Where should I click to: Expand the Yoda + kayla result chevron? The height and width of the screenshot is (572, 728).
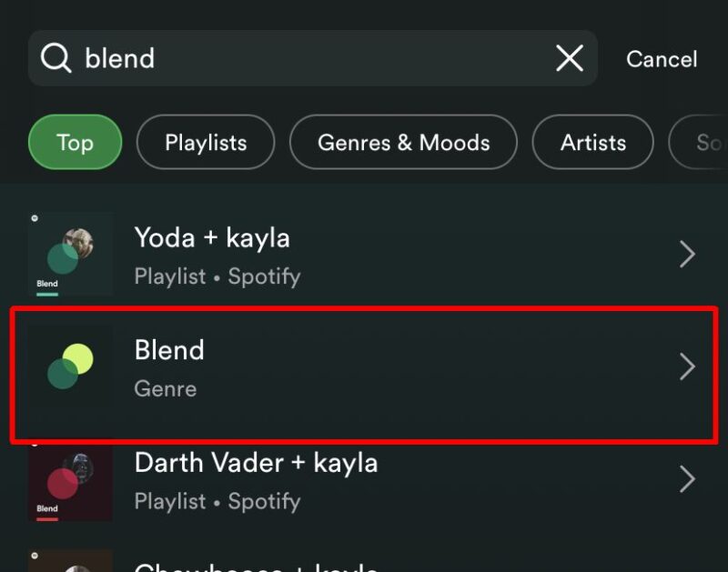coord(688,254)
